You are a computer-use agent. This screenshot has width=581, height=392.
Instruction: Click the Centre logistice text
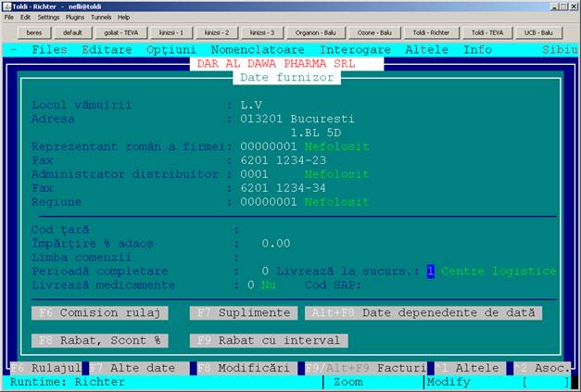499,272
